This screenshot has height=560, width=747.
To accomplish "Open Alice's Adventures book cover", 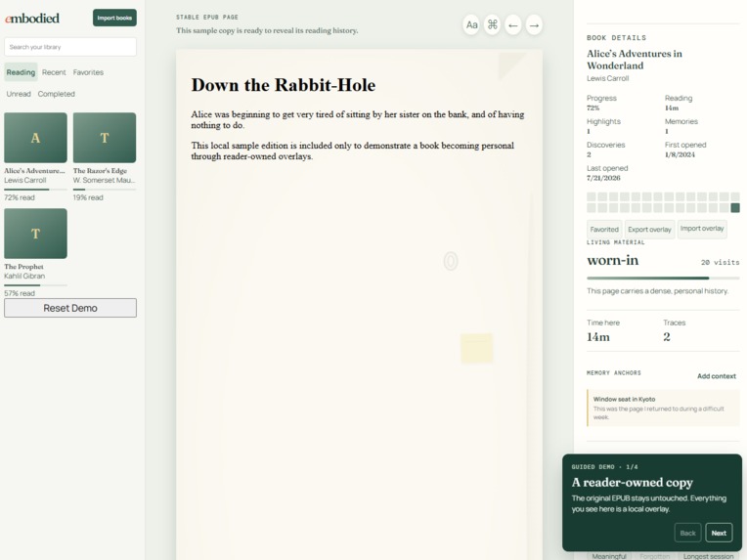I will pyautogui.click(x=36, y=138).
